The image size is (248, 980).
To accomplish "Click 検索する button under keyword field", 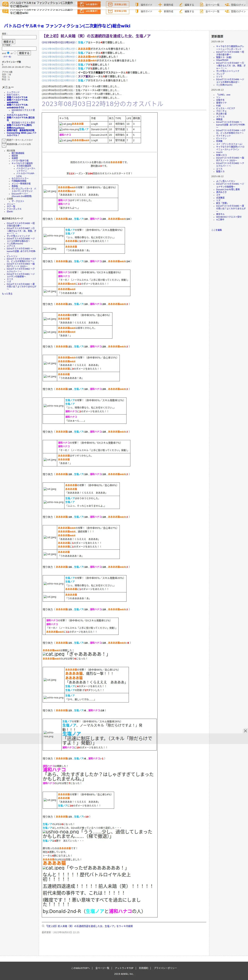I will 8,42.
